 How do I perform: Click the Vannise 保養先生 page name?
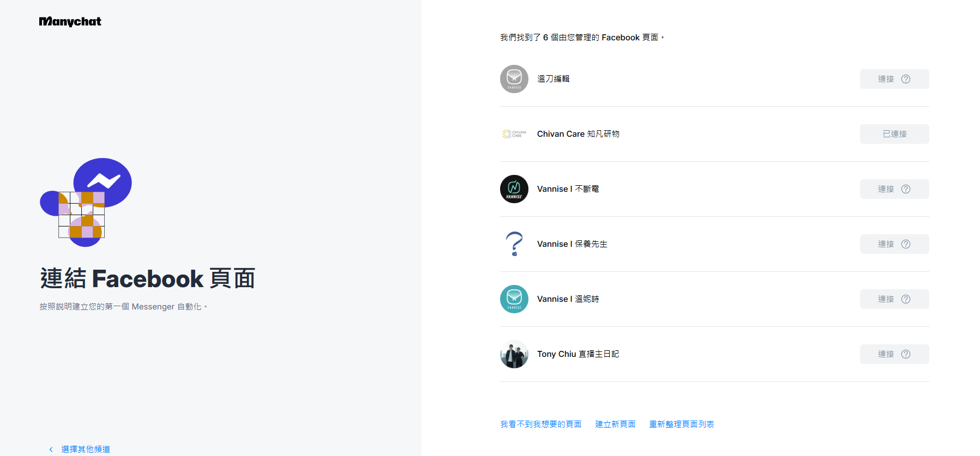tap(572, 244)
